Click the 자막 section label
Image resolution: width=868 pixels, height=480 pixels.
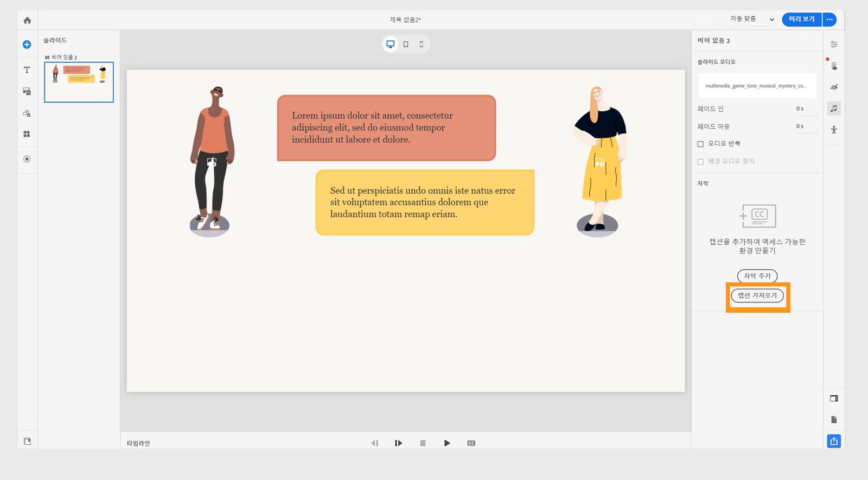[x=703, y=184]
